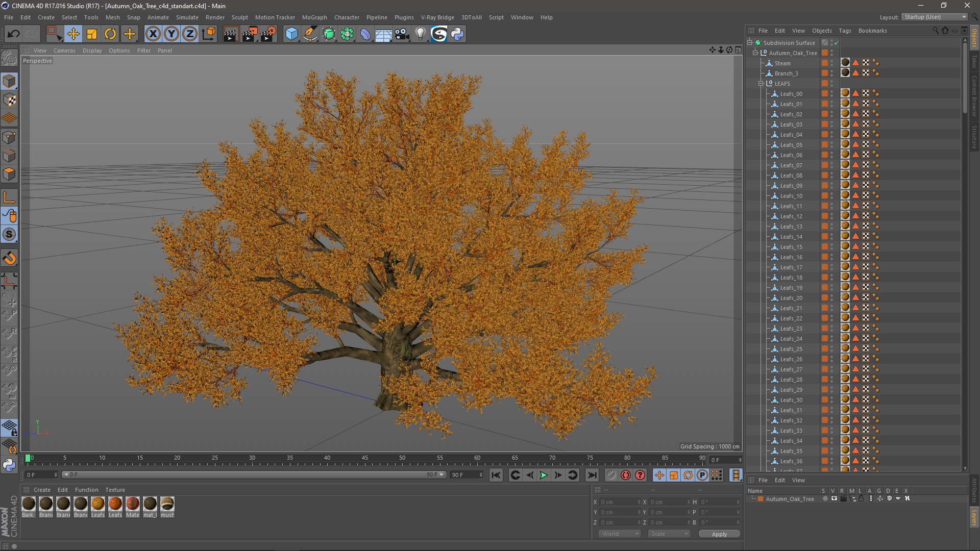
Task: Go to start of animation
Action: [x=496, y=475]
